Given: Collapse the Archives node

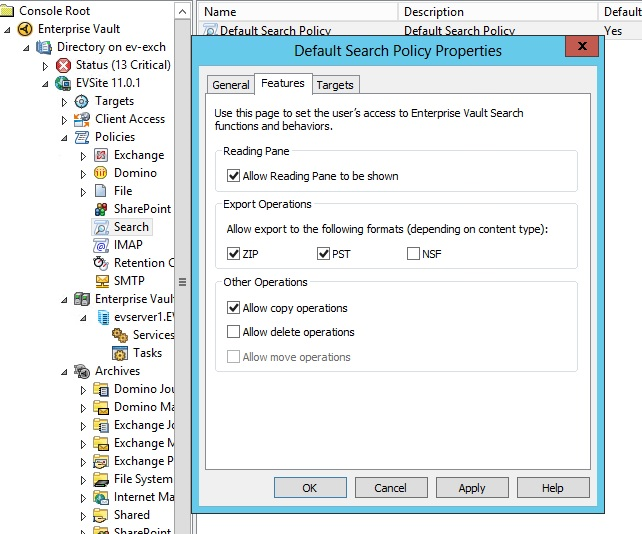Looking at the screenshot, I should [64, 372].
